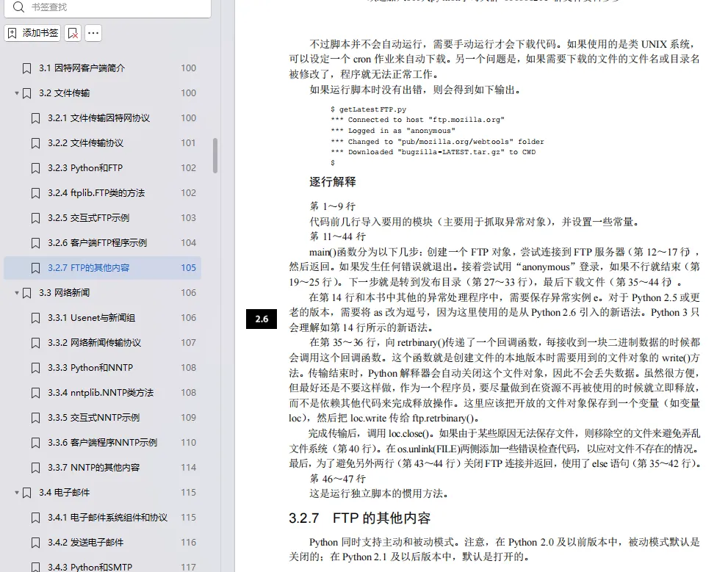Click bookmark icon beside 3.3.7 NNTP的其他内容

pos(35,468)
